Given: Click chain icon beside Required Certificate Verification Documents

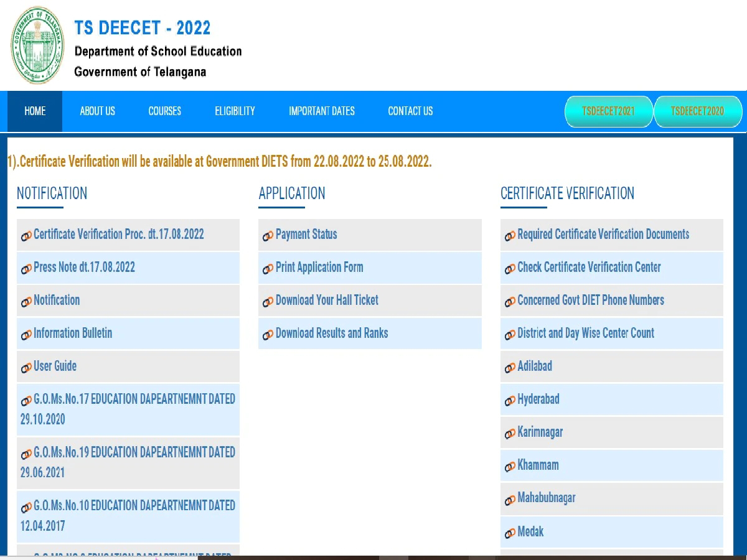Looking at the screenshot, I should [510, 236].
